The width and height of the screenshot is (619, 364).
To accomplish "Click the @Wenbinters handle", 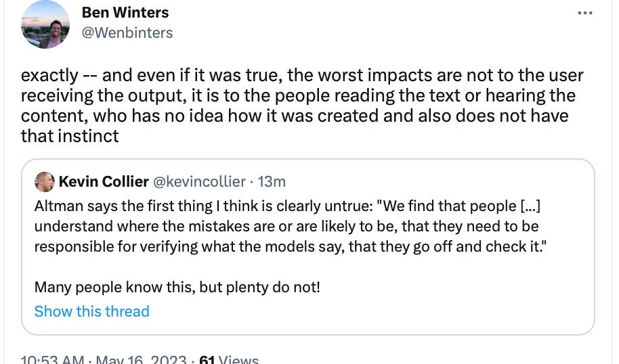I will (127, 32).
